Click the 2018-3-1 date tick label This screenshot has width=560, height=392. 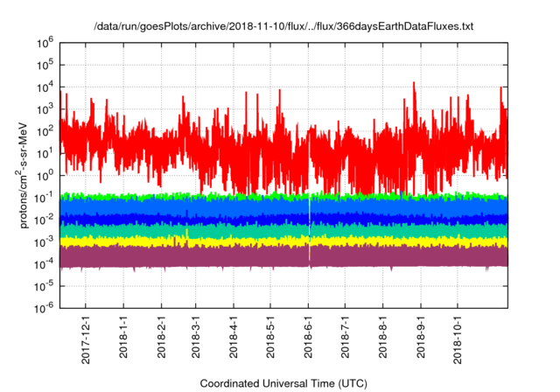click(196, 336)
